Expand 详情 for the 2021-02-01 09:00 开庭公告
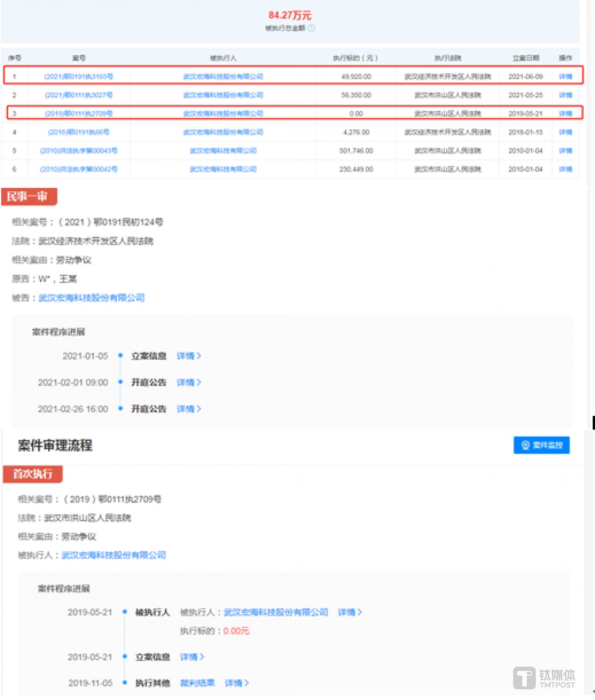The height and width of the screenshot is (700, 595). click(189, 383)
